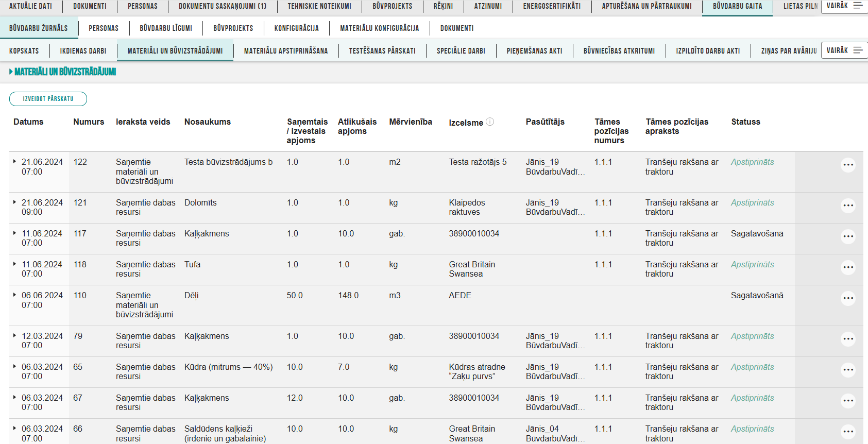Expand row for entry number 122

point(14,161)
